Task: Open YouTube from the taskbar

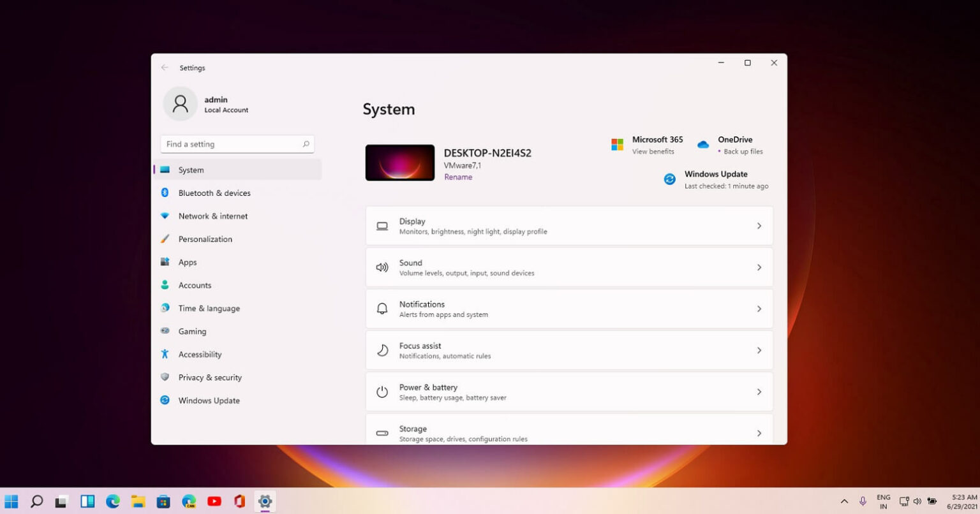Action: 214,501
